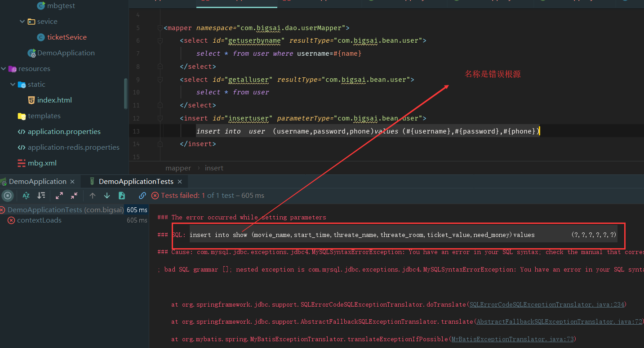Viewport: 644px width, 348px height.
Task: Click the "; bad SQL grammar []" console line
Action: click(x=400, y=269)
